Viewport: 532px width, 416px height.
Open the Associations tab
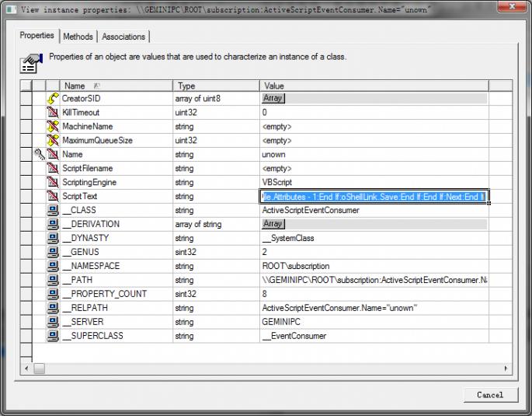123,37
